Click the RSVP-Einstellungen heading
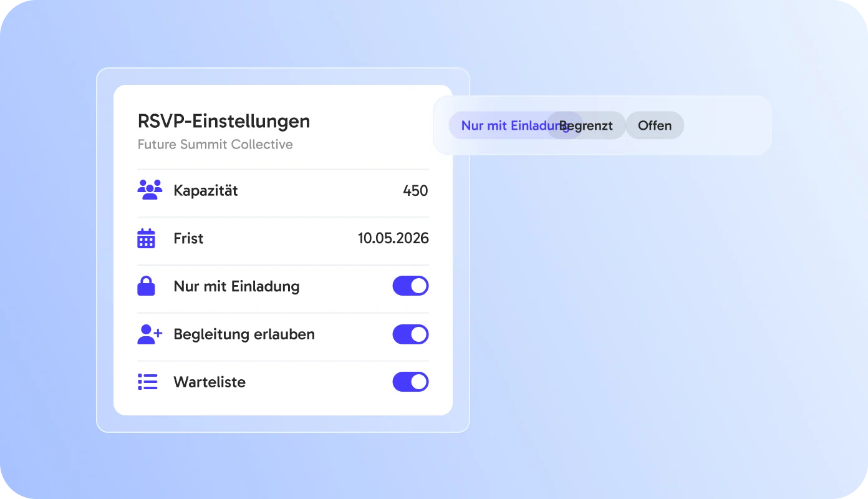The height and width of the screenshot is (499, 868). (224, 121)
